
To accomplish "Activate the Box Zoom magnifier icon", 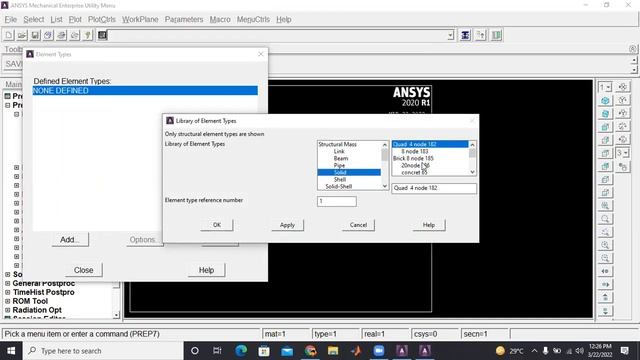I will pyautogui.click(x=605, y=219).
